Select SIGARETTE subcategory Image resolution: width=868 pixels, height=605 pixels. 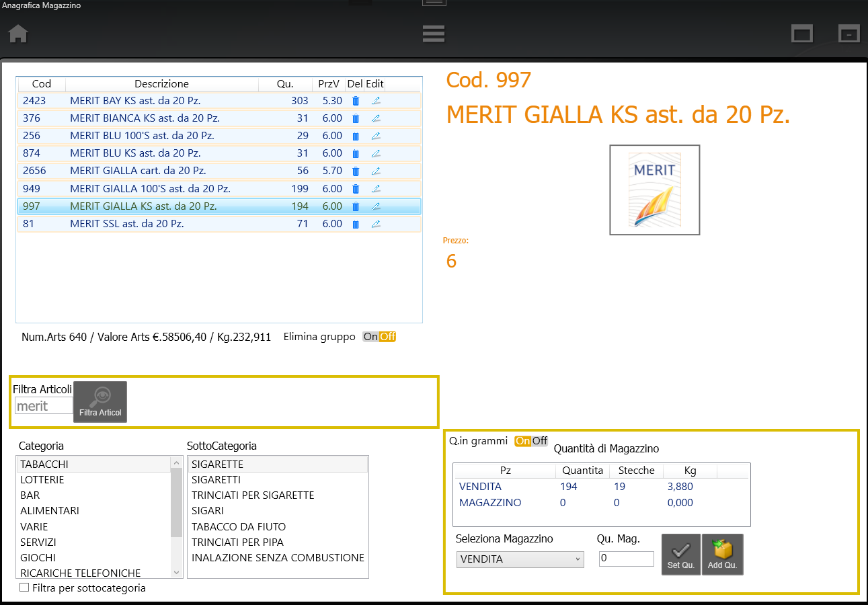tap(278, 465)
